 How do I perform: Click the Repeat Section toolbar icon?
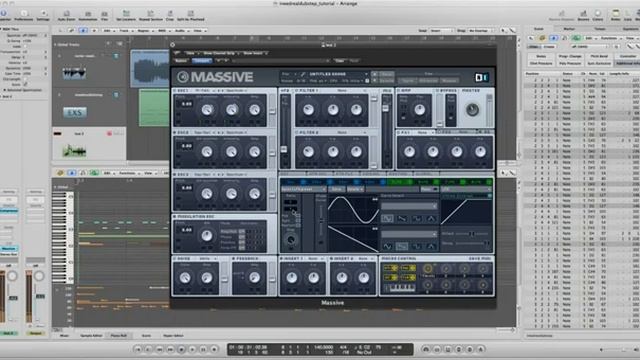[151, 16]
